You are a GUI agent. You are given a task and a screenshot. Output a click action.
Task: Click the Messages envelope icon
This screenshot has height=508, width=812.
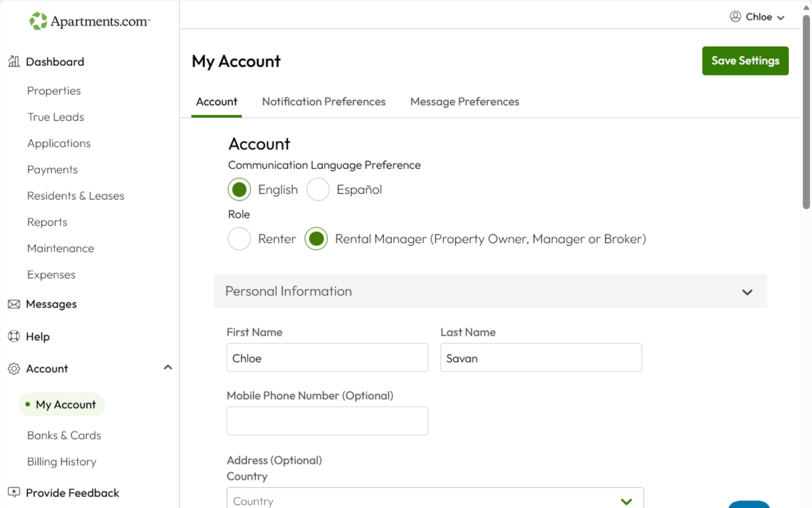13,304
